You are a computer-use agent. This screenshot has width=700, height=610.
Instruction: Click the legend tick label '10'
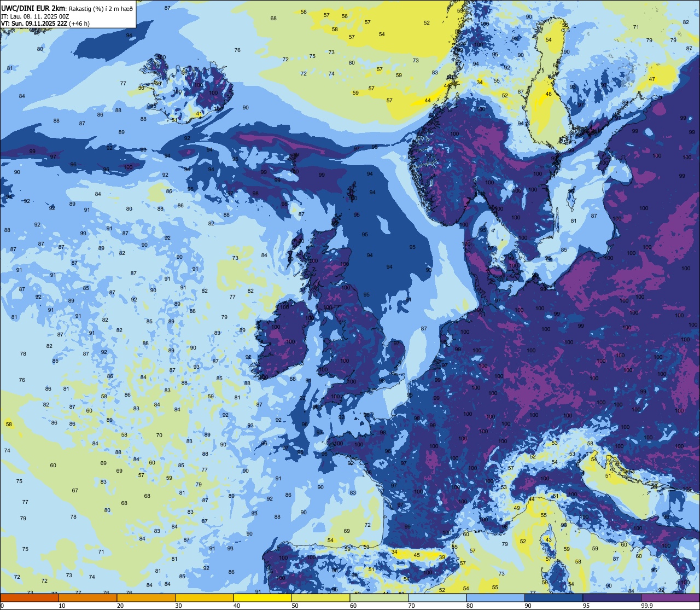coord(62,606)
